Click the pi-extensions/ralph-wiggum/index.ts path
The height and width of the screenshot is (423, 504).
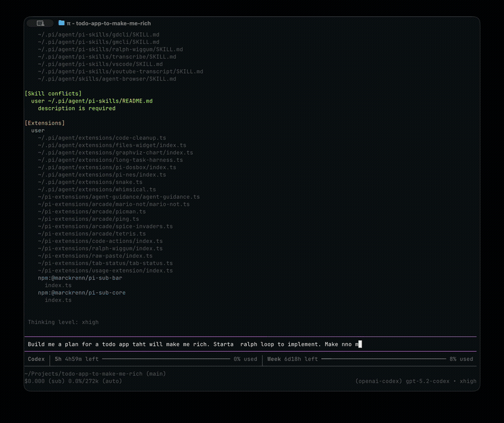[100, 249]
